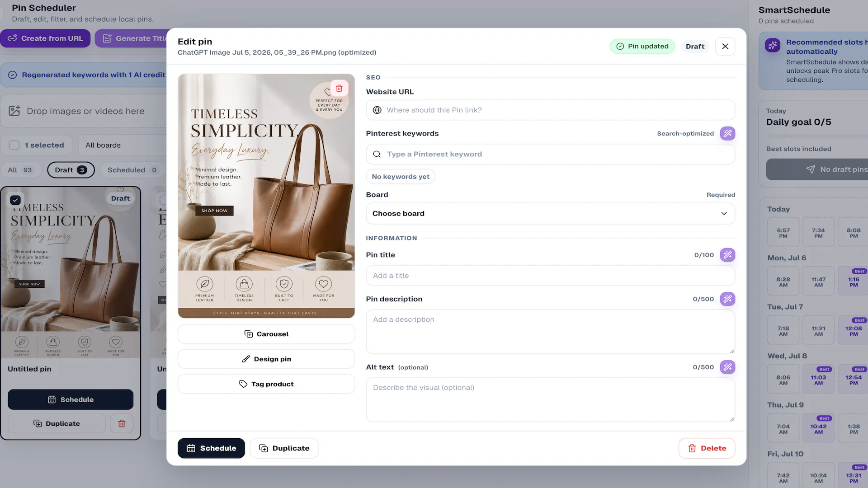Click the Untitled pin card thumbnail
Image resolution: width=868 pixels, height=488 pixels.
point(71,272)
